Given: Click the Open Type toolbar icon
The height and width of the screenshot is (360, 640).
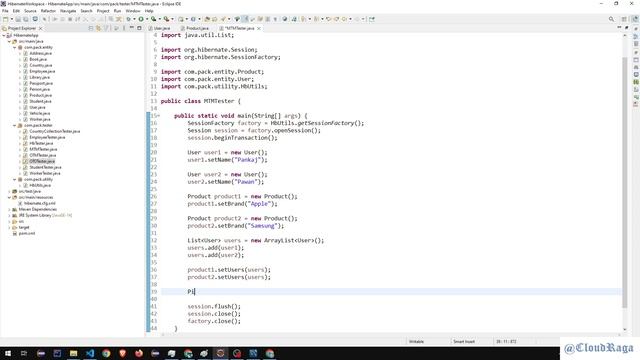Looking at the screenshot, I should [x=207, y=19].
